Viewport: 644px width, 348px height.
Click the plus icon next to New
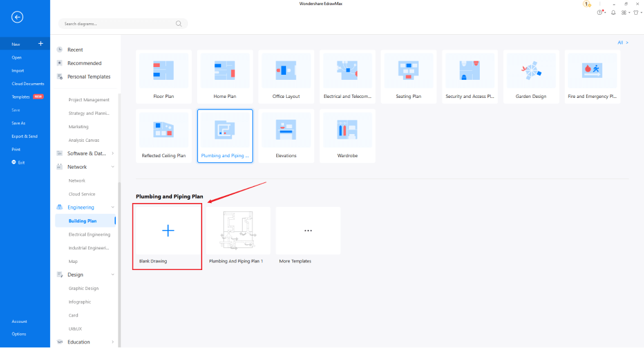coord(41,44)
